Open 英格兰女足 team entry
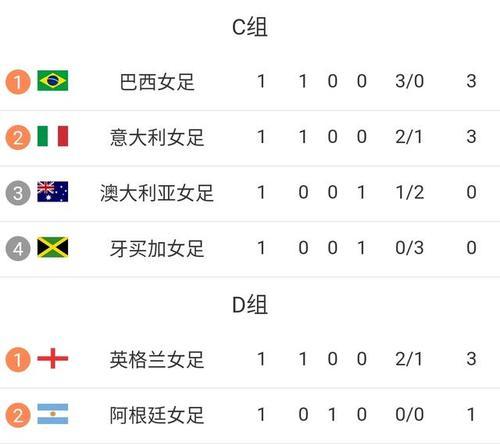500x444 pixels. click(x=157, y=360)
